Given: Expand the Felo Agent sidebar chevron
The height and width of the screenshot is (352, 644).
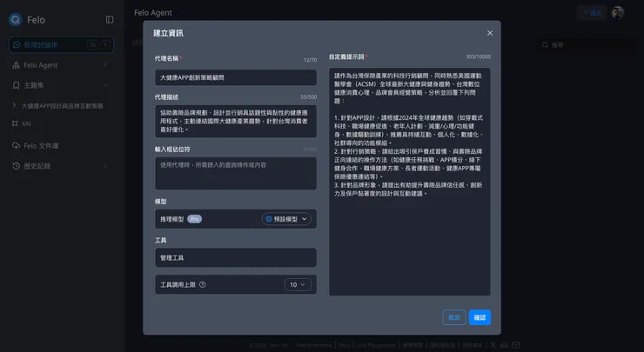Looking at the screenshot, I should click(x=105, y=65).
